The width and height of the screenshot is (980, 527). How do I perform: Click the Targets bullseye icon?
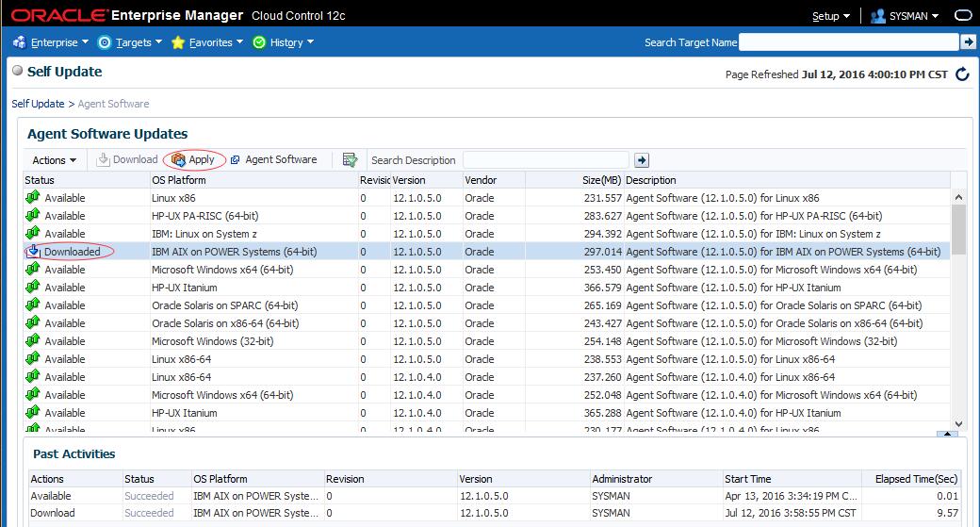105,42
